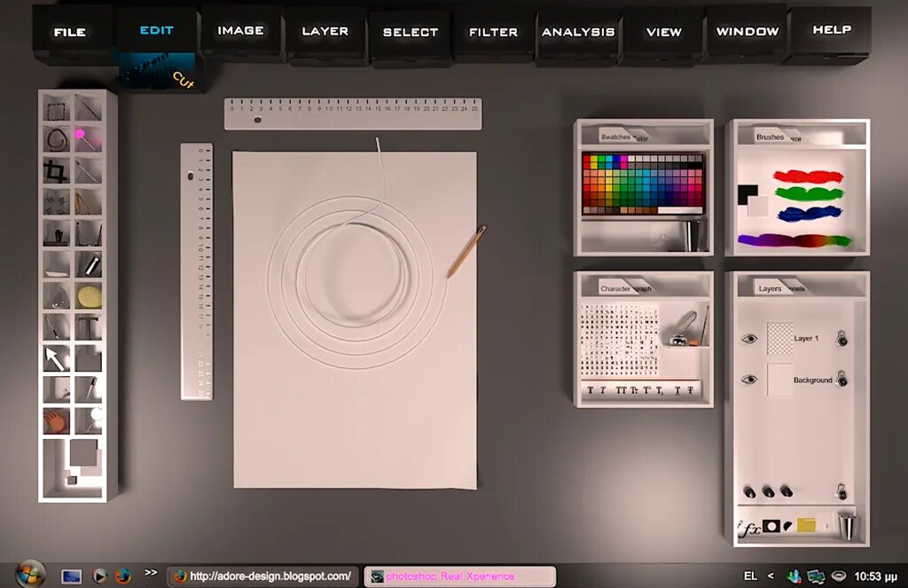Select the Pen tool in toolbox
The width and height of the screenshot is (908, 588).
(56, 327)
